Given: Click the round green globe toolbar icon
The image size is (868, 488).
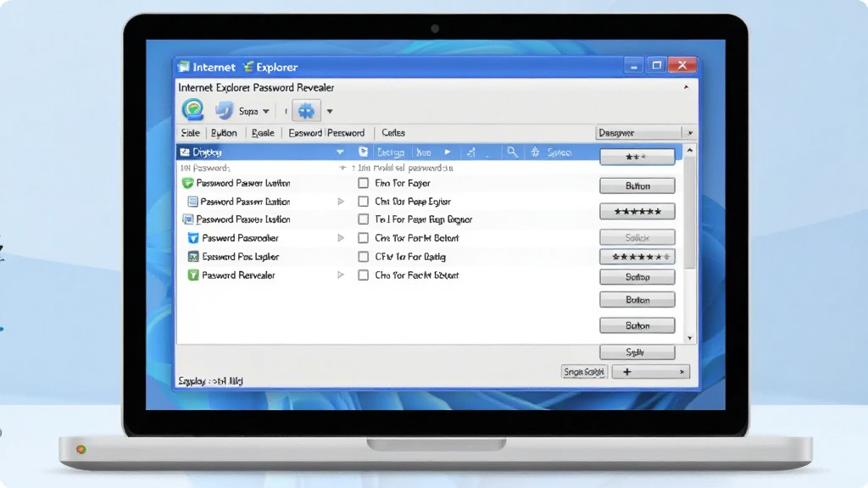Looking at the screenshot, I should tap(192, 109).
